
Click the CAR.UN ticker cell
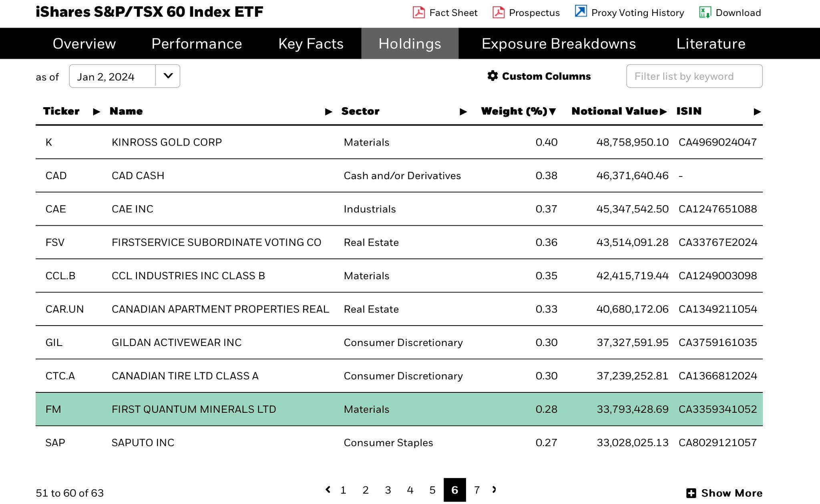click(x=64, y=309)
